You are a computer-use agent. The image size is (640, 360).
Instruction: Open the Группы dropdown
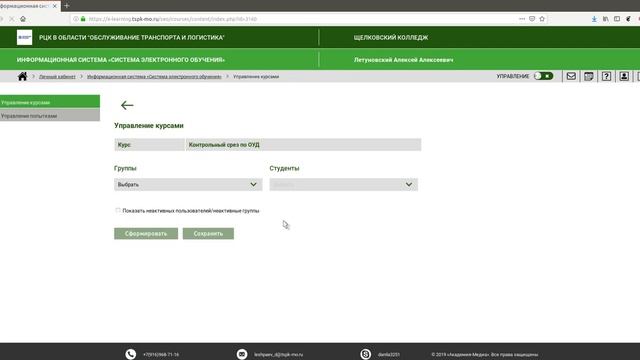coord(188,184)
